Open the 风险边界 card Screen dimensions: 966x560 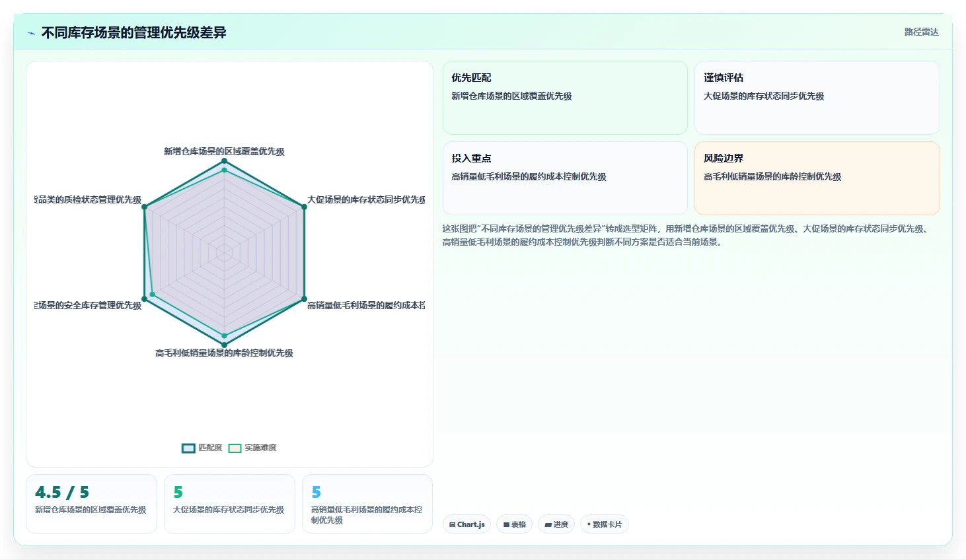point(817,178)
